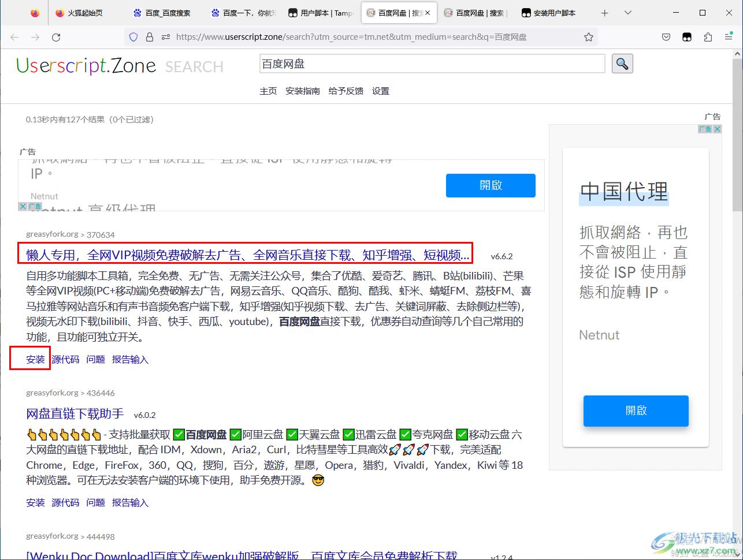
Task: Switch to the 百度_百度搜索 tab
Action: click(162, 13)
